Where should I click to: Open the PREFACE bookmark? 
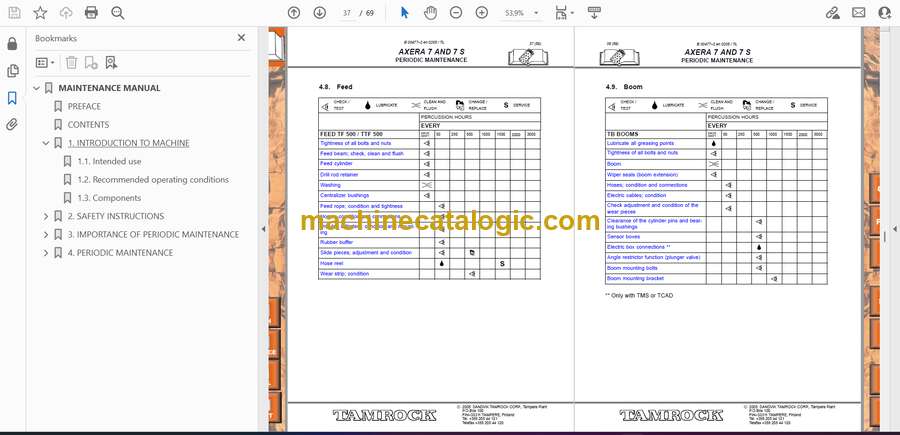84,106
